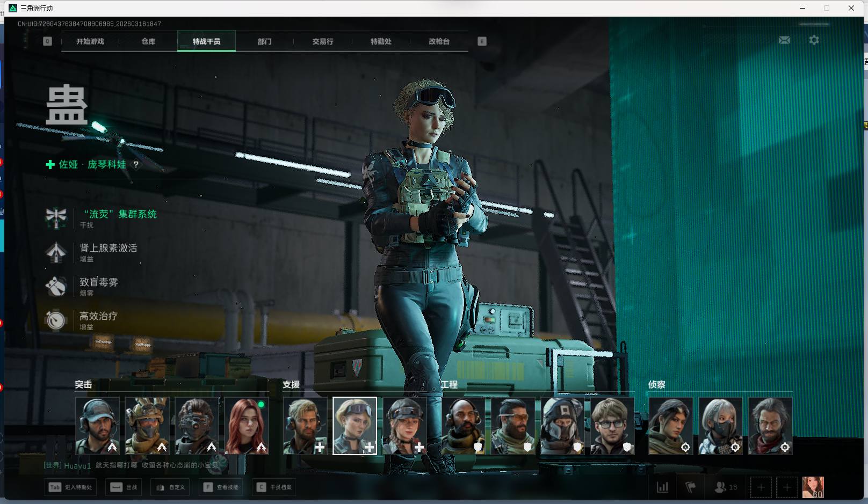868x504 pixels.
Task: Open the mail inbox envelope icon
Action: (x=784, y=40)
